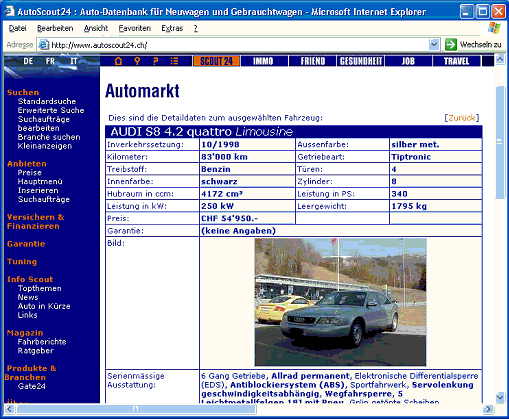Screen dimensions: 509x419
Task: Open Topthemen link
Action: [40, 288]
